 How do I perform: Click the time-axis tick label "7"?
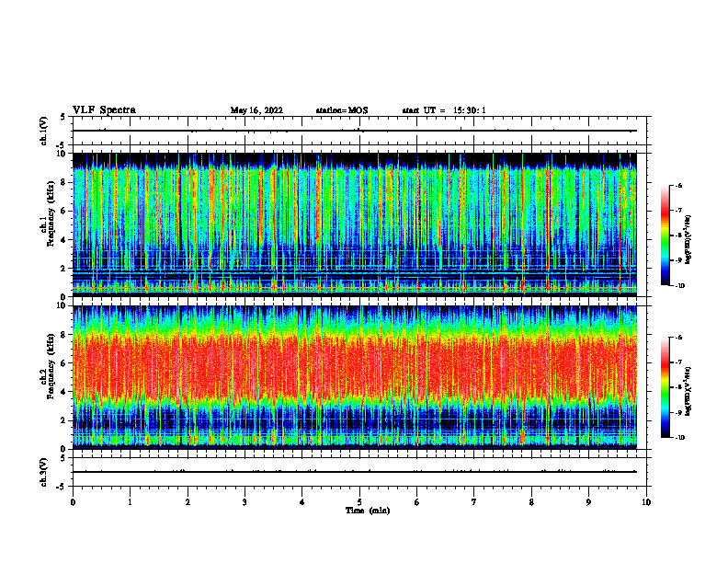[x=474, y=502]
